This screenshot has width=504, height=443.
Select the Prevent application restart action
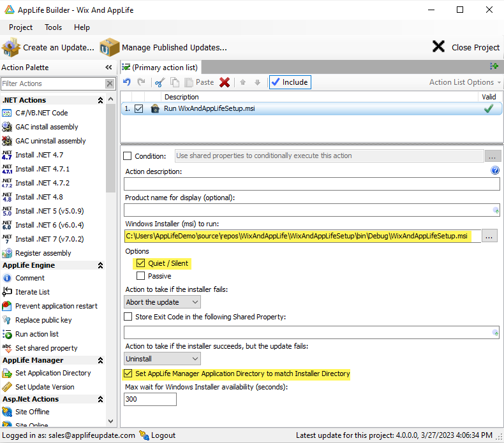[x=50, y=306]
